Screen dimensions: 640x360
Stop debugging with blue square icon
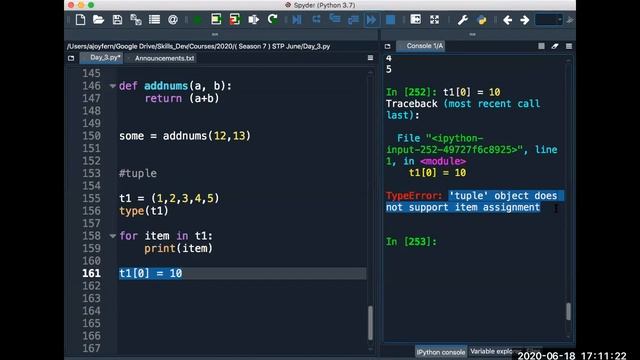(391, 20)
